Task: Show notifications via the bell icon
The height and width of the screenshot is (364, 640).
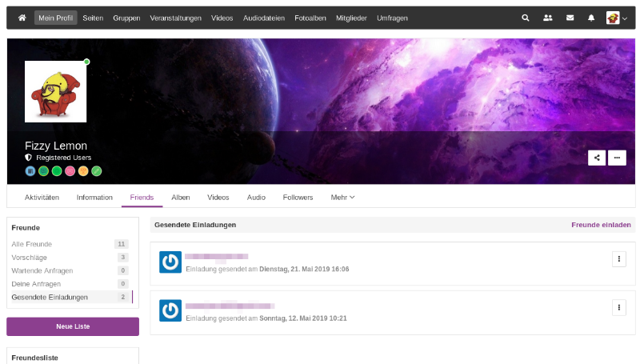Action: click(590, 18)
